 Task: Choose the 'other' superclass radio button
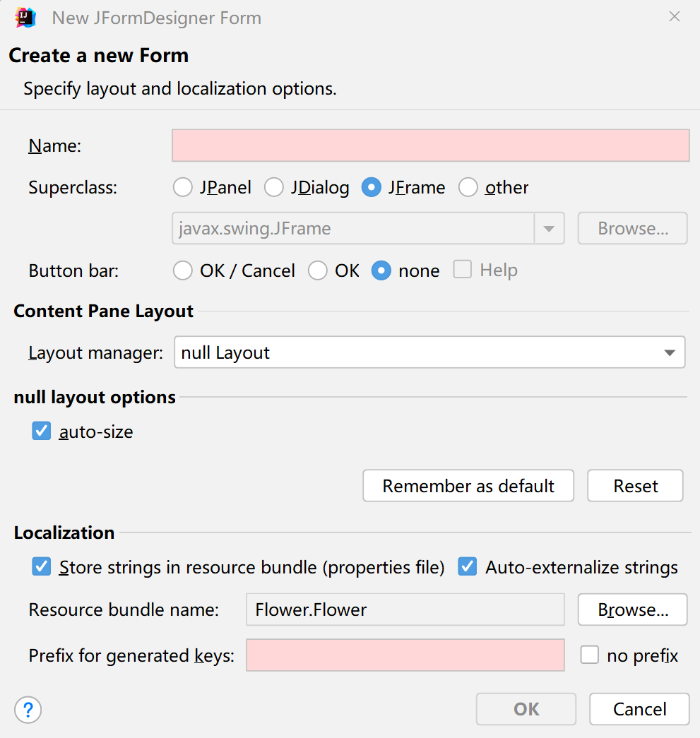point(468,187)
